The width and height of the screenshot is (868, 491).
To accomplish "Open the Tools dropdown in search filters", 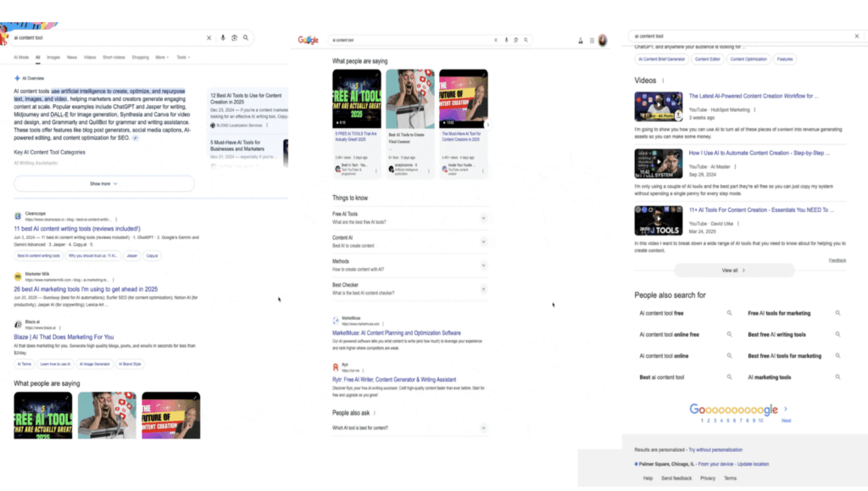I will pos(182,58).
